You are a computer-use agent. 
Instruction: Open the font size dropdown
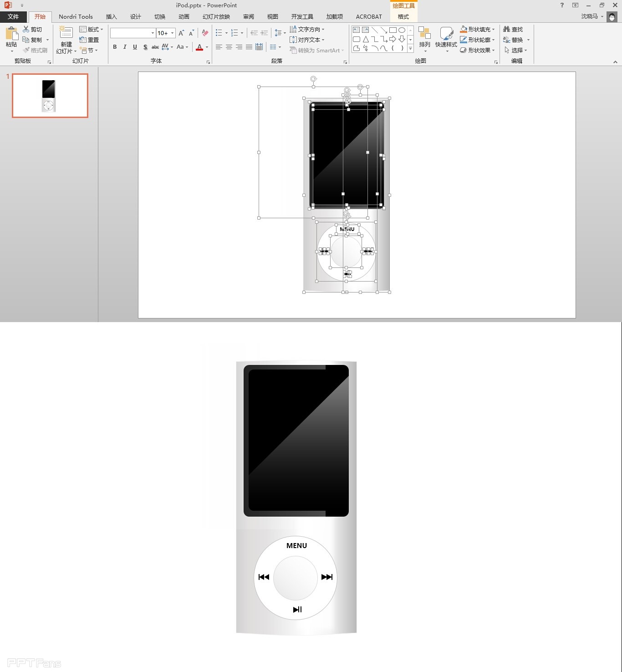tap(172, 33)
